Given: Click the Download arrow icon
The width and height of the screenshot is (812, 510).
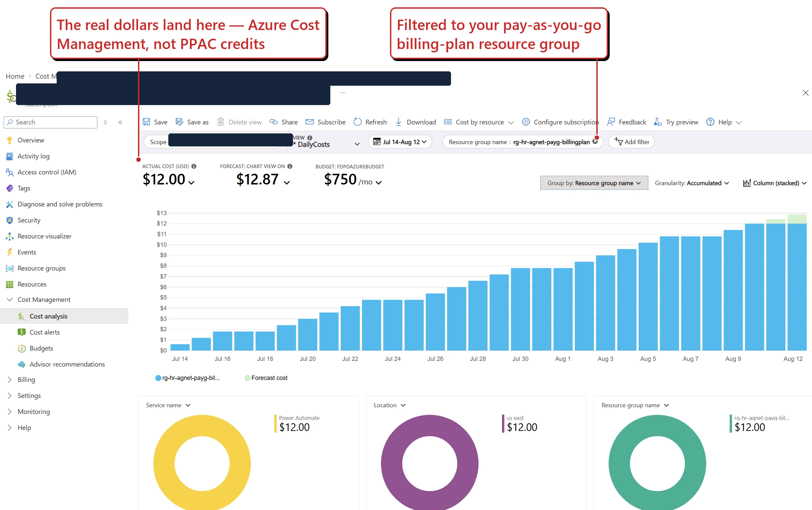Looking at the screenshot, I should (398, 122).
